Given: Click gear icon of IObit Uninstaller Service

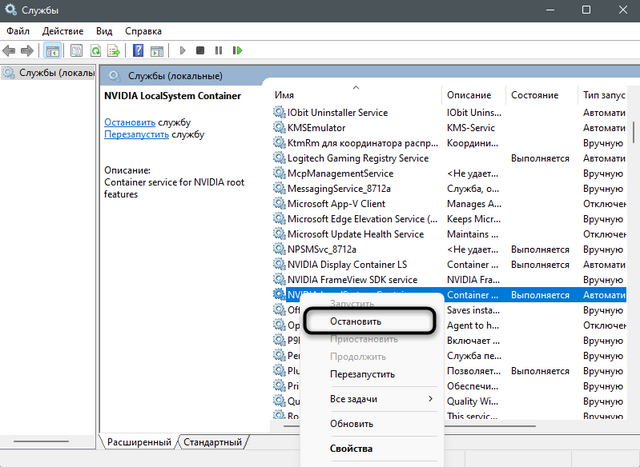Looking at the screenshot, I should [279, 112].
